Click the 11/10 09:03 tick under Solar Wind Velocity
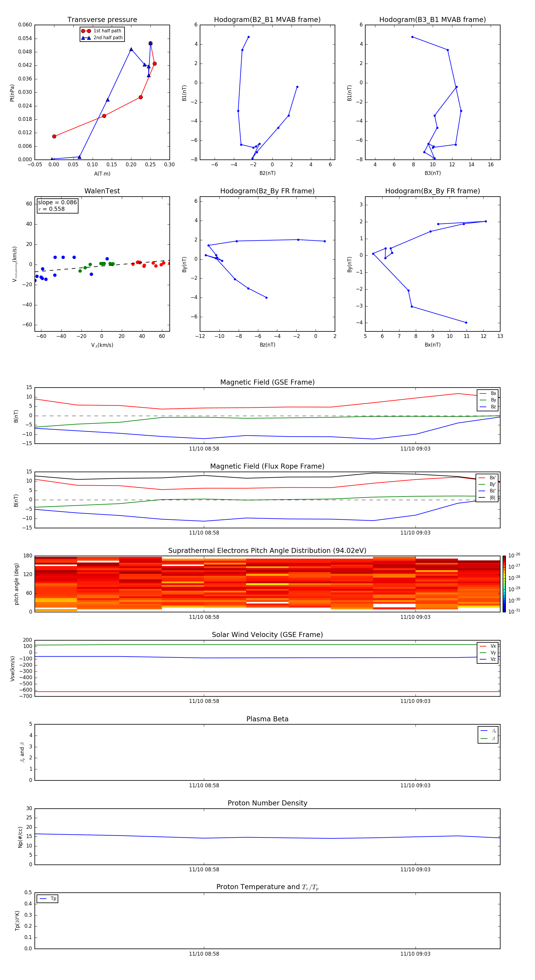535x980 pixels. (416, 701)
